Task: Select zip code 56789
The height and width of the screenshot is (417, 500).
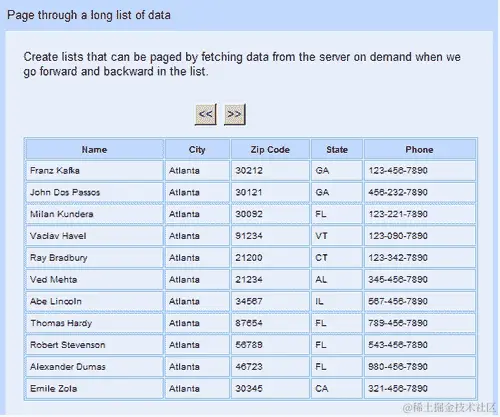Action: click(x=270, y=345)
